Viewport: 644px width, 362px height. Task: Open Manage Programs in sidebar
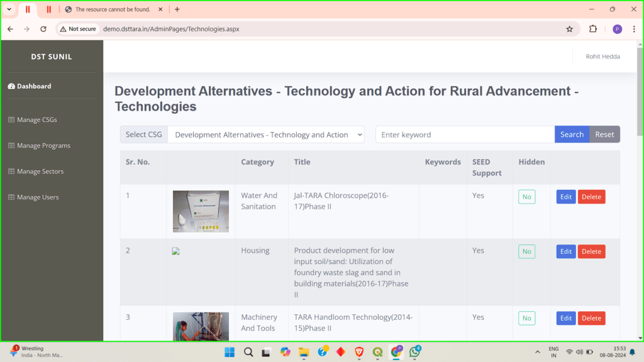(x=39, y=146)
